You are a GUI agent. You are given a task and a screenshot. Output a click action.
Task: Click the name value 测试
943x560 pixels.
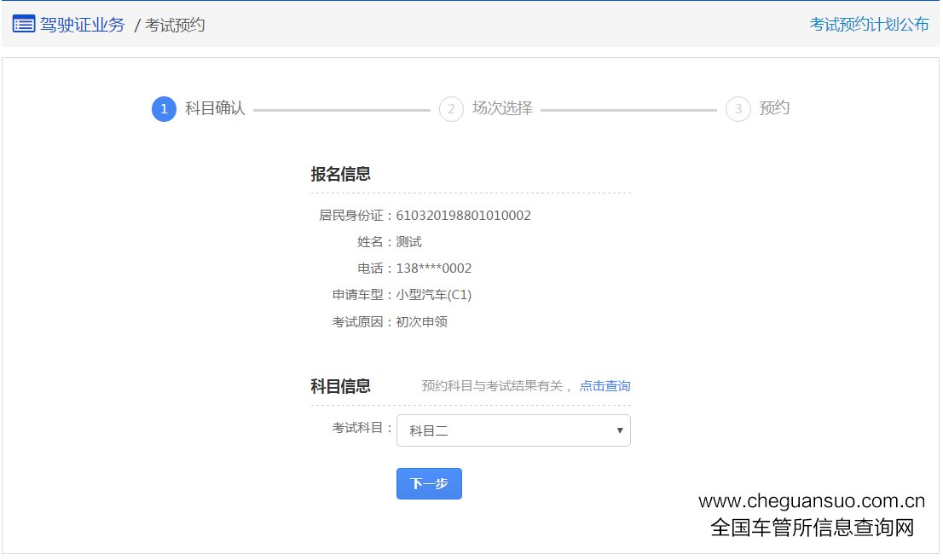point(408,242)
